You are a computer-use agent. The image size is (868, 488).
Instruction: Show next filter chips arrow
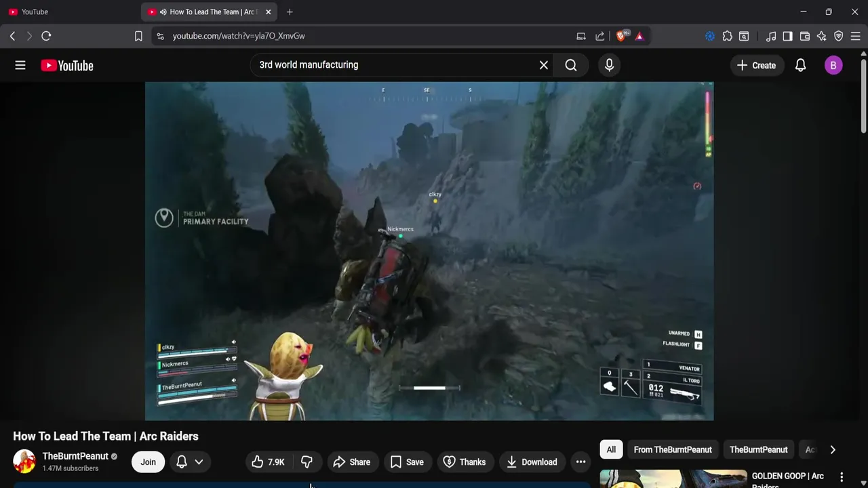[x=833, y=449]
